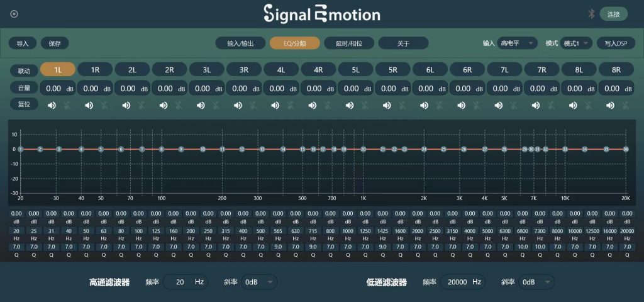Toggle sound on for channel 7R
Viewport: 644px width, 302px height.
click(x=536, y=106)
